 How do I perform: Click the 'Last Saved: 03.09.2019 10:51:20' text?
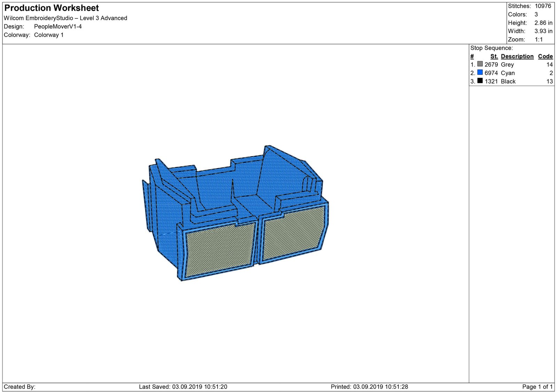click(x=183, y=387)
